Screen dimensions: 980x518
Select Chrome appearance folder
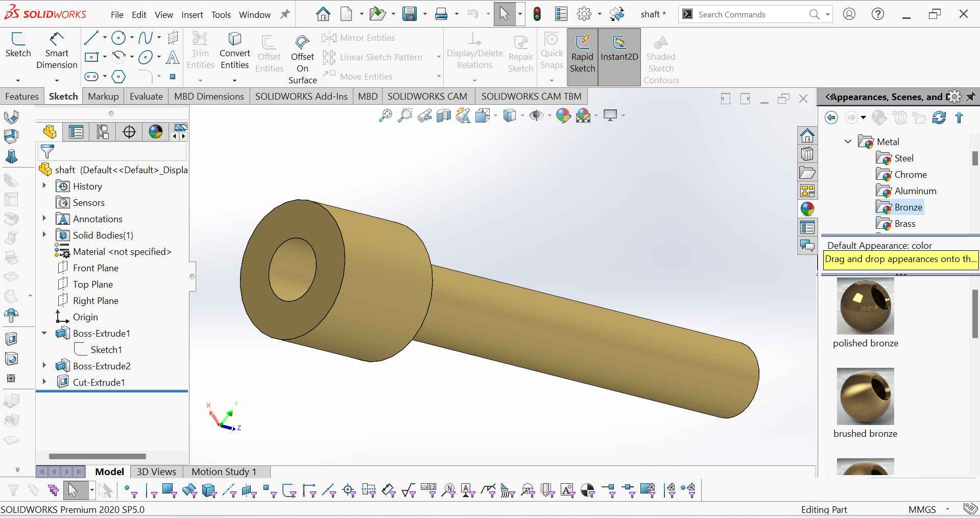pos(901,174)
